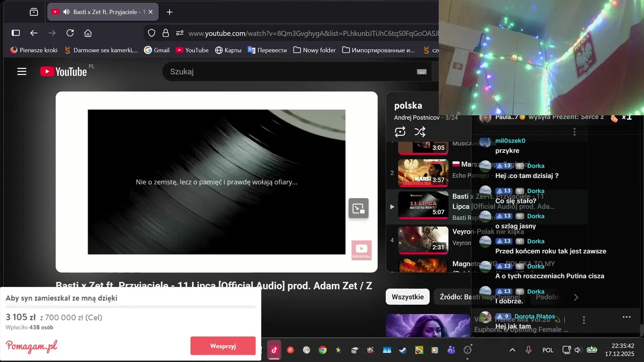Open the Firefox tab list view icon

tap(34, 12)
